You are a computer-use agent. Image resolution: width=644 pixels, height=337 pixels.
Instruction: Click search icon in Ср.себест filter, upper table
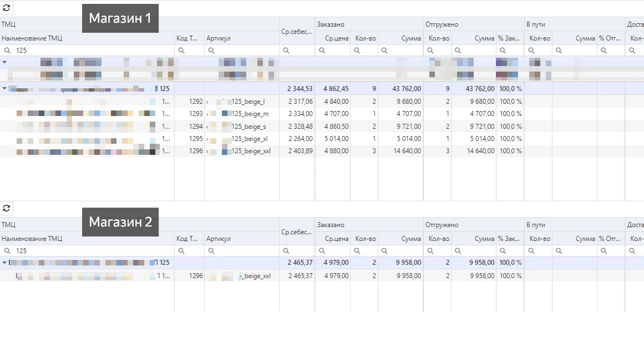[x=286, y=51]
